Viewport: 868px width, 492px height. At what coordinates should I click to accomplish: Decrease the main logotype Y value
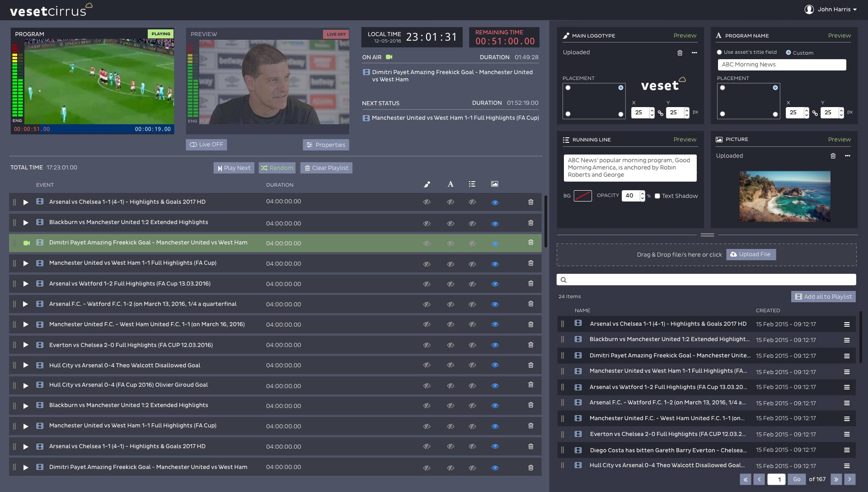point(687,115)
